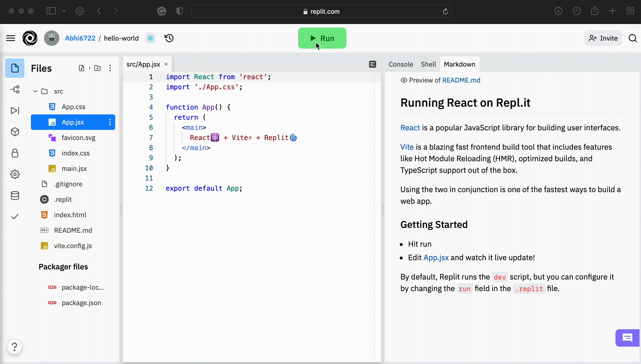Click the hello-world repl name
The height and width of the screenshot is (364, 641).
[x=121, y=38]
